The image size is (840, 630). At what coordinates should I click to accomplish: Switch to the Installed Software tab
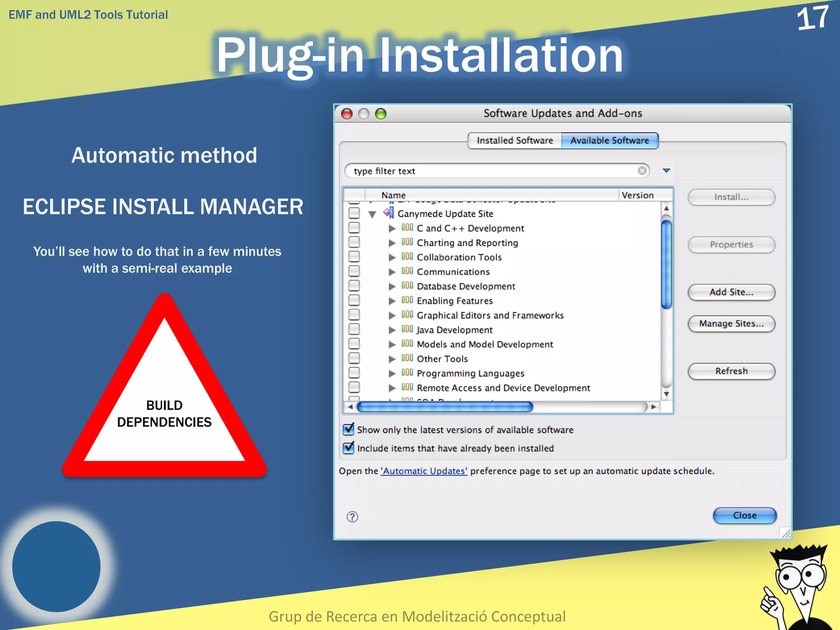click(x=514, y=141)
